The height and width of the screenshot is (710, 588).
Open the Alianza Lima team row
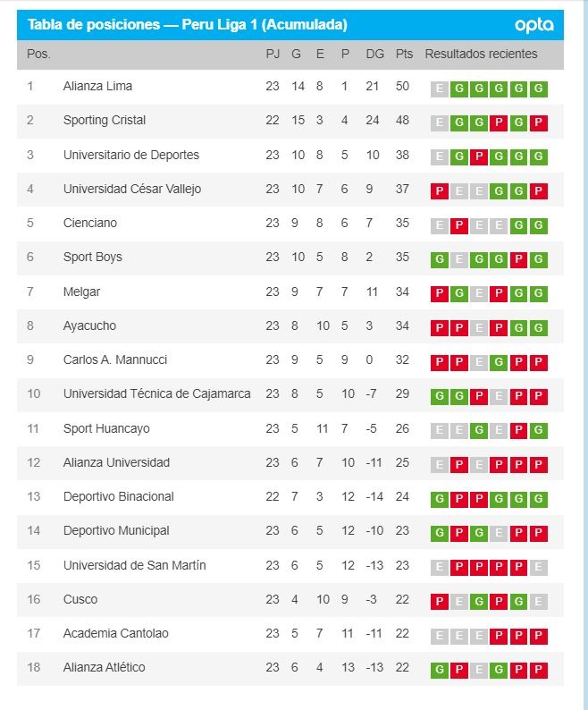tap(290, 87)
